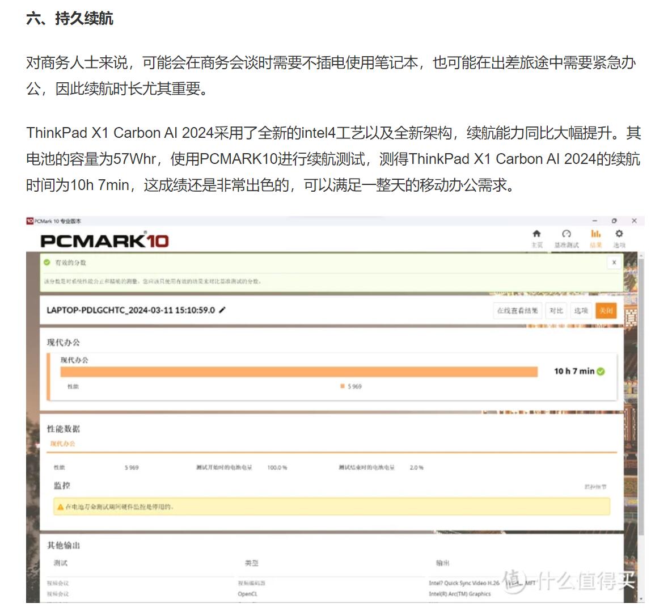Select the 现代办公 tab under 性能数据
Viewport: 672px width, 616px height.
[x=63, y=444]
